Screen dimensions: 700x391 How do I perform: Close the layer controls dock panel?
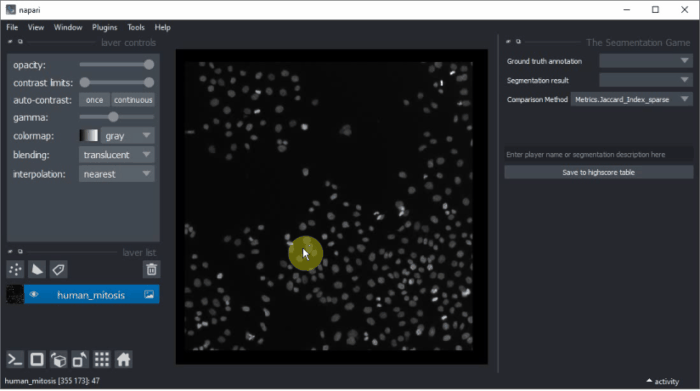click(x=10, y=42)
